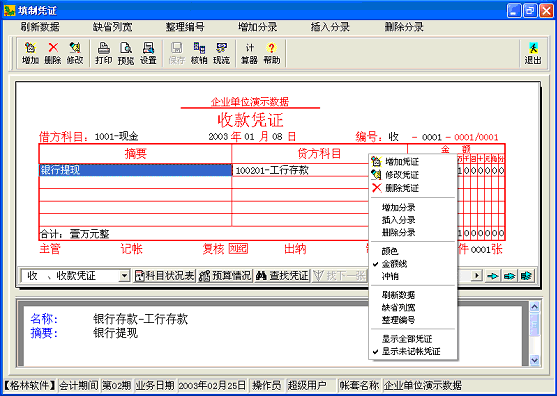Expand the 收、收款凭证 voucher type dropdown
The width and height of the screenshot is (557, 396).
coord(124,276)
